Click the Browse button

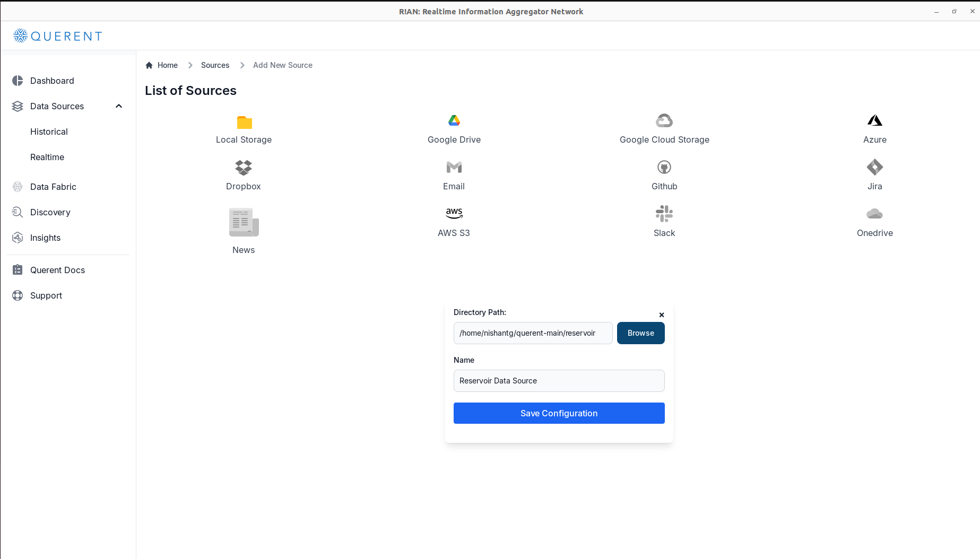[x=641, y=333]
